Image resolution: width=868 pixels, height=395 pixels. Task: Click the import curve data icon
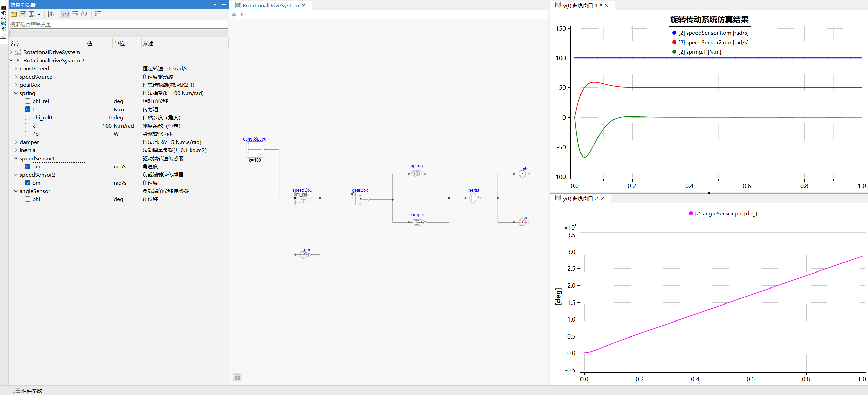click(x=51, y=14)
